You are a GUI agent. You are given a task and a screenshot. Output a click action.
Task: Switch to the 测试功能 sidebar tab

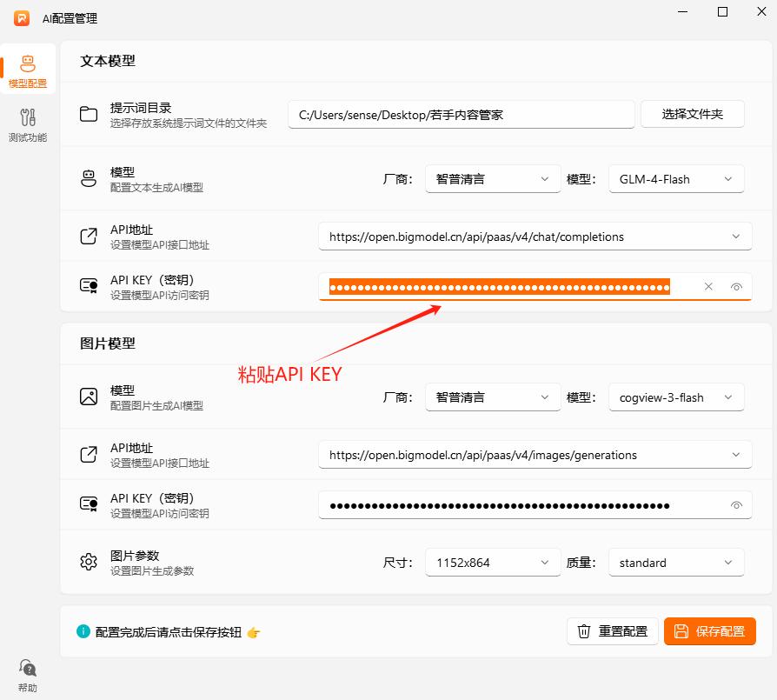click(x=27, y=123)
